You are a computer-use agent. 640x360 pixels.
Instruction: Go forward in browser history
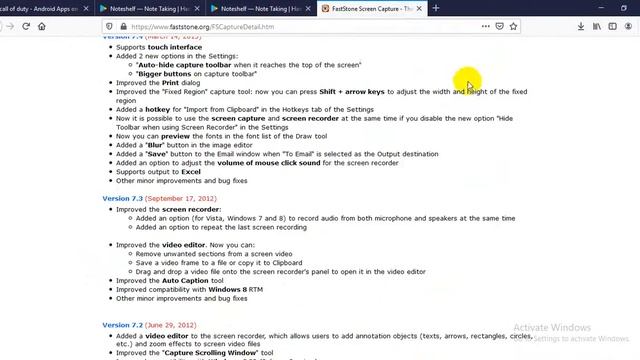[x=10, y=27]
